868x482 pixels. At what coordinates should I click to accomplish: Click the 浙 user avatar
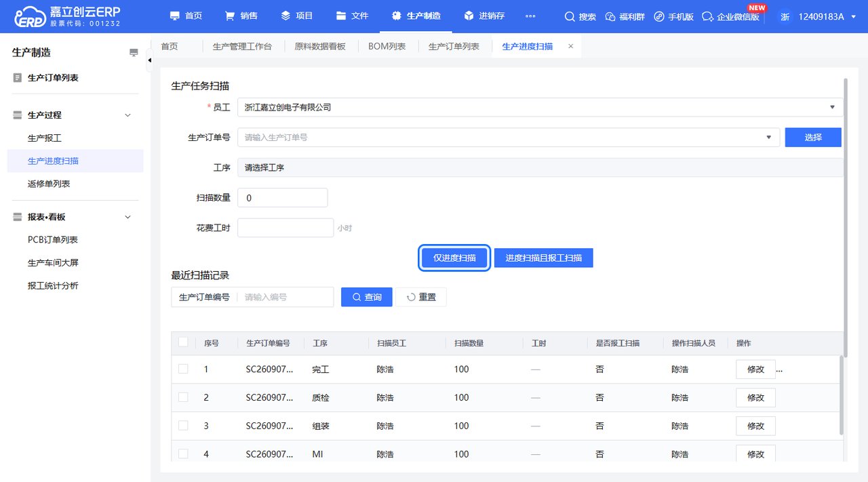click(x=785, y=16)
